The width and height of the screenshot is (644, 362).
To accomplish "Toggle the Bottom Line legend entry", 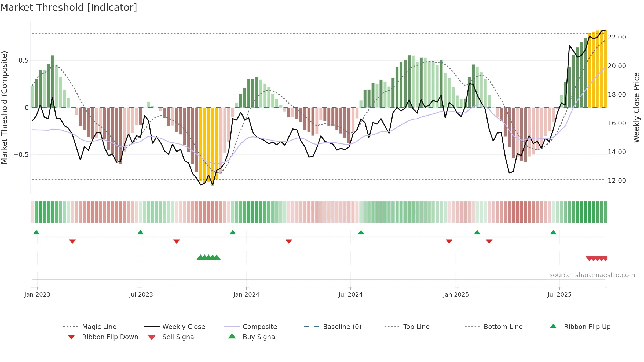I will (494, 327).
